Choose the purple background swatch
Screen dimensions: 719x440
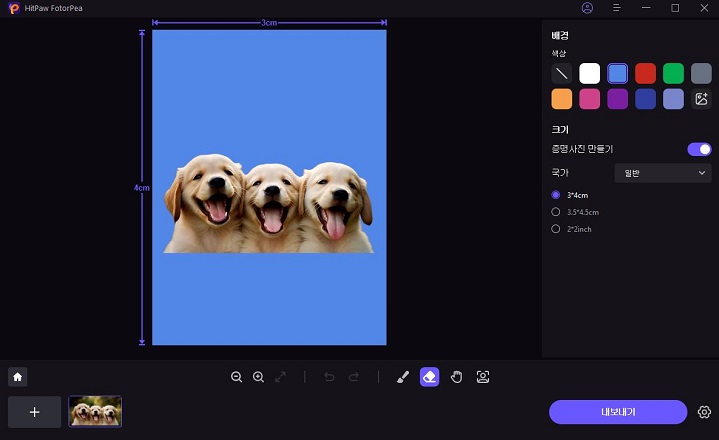pyautogui.click(x=618, y=99)
